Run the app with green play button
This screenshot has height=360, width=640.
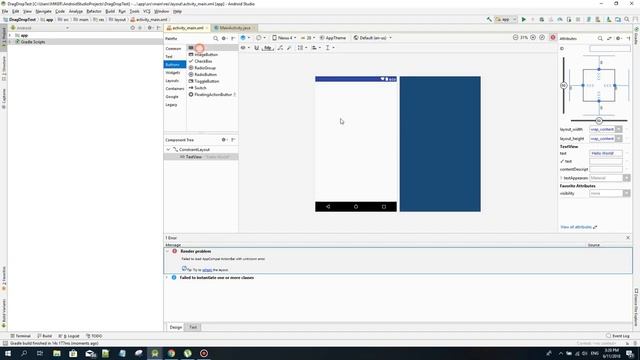coord(524,20)
